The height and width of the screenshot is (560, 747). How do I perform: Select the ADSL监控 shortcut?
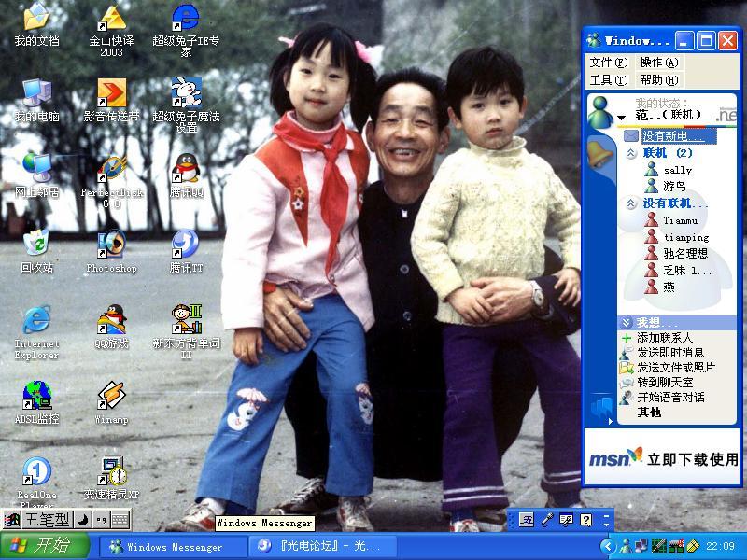[x=36, y=402]
